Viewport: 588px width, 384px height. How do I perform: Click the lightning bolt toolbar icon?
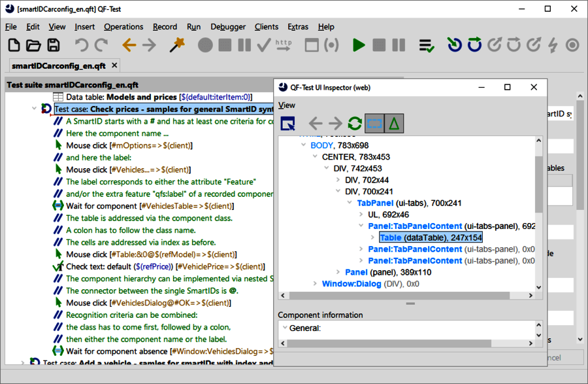click(553, 45)
